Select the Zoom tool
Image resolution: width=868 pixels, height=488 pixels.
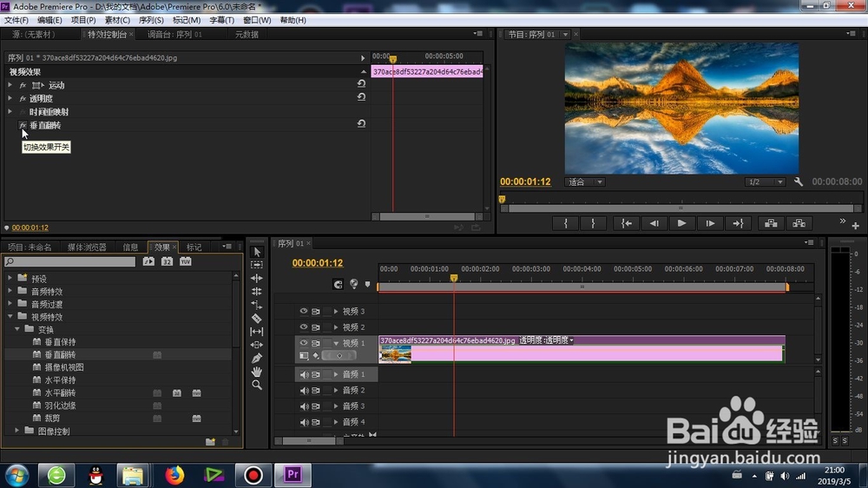[257, 385]
